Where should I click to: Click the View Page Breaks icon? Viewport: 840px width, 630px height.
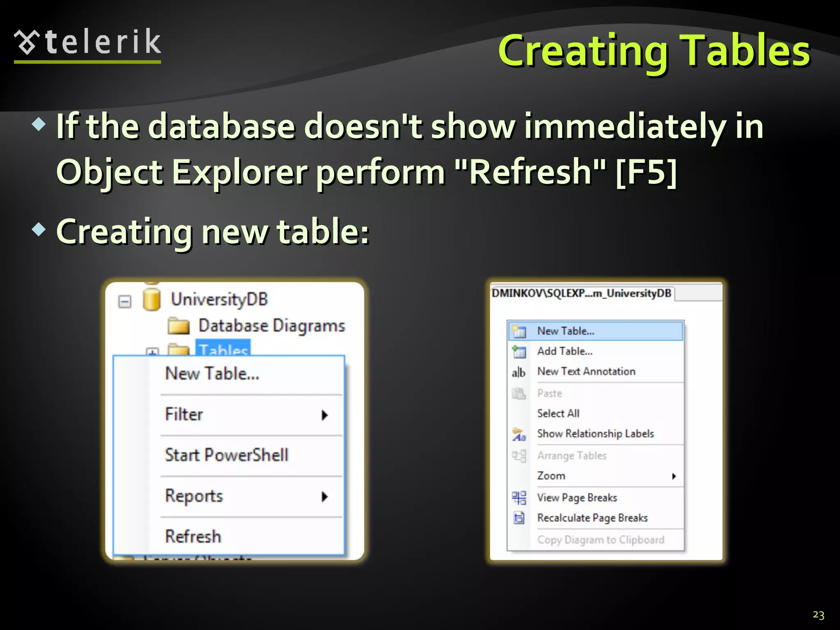(x=519, y=498)
